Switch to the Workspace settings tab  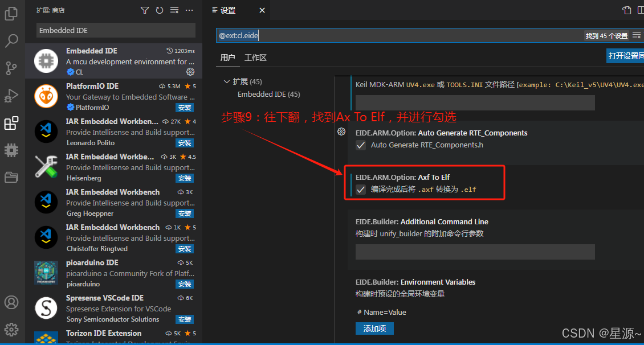click(255, 57)
